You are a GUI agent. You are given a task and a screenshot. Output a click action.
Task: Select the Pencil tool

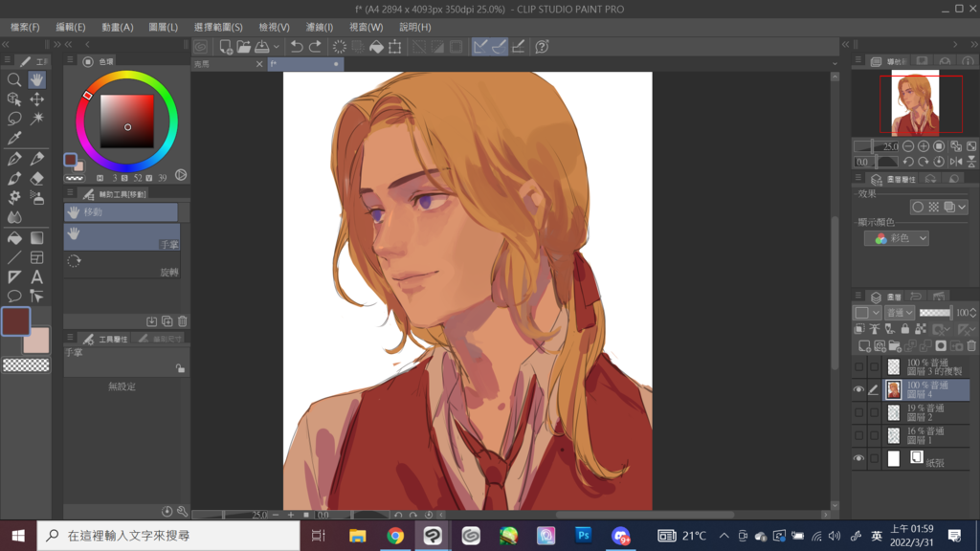(x=37, y=159)
